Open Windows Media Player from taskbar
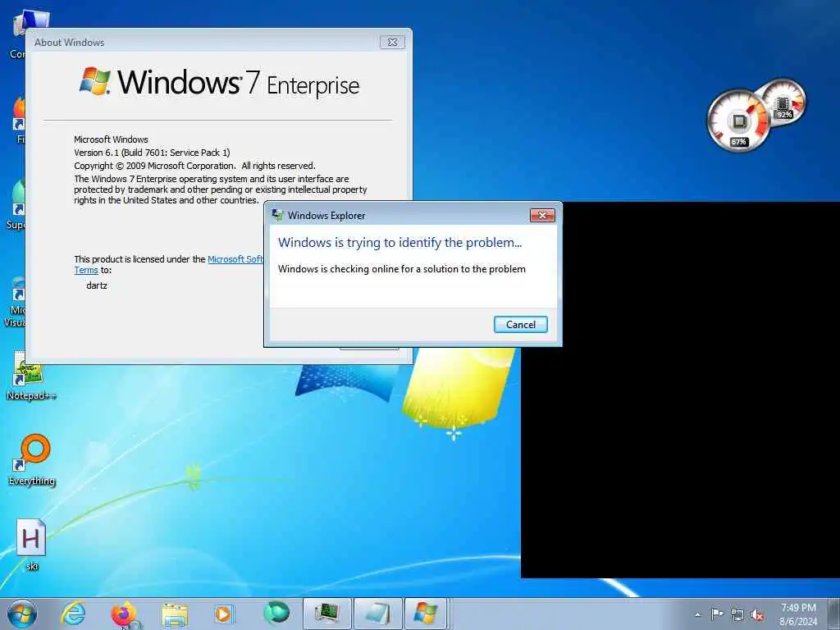Screen dimensions: 840x630 pos(223,614)
